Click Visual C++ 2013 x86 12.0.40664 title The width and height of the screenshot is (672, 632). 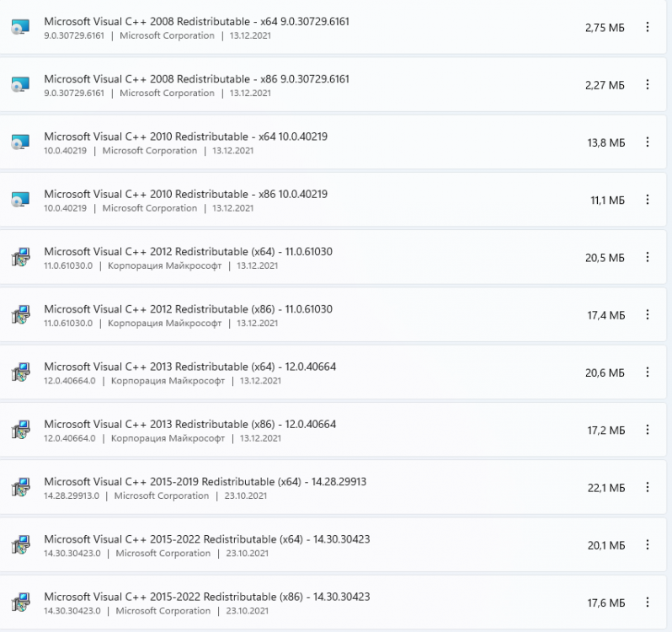tap(189, 424)
